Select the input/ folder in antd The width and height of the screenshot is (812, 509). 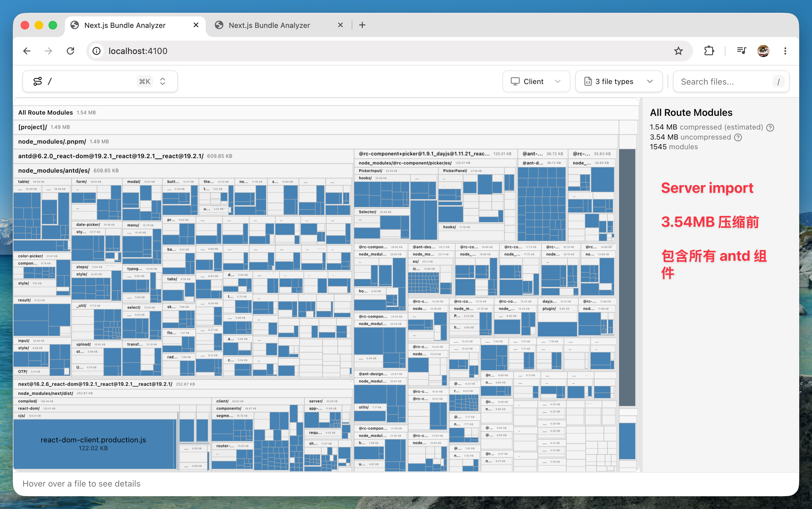pos(42,341)
